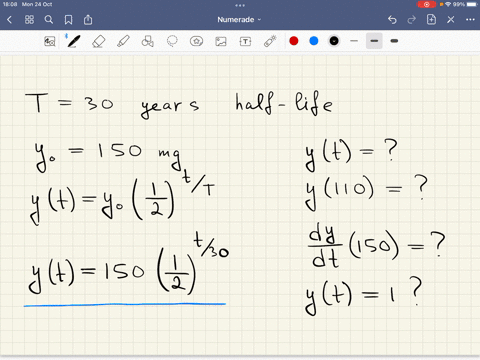Open the more options menu
This screenshot has width=480, height=360.
pyautogui.click(x=470, y=20)
